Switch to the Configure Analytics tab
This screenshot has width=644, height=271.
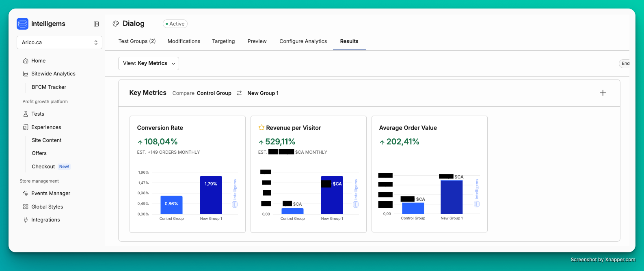coord(303,41)
